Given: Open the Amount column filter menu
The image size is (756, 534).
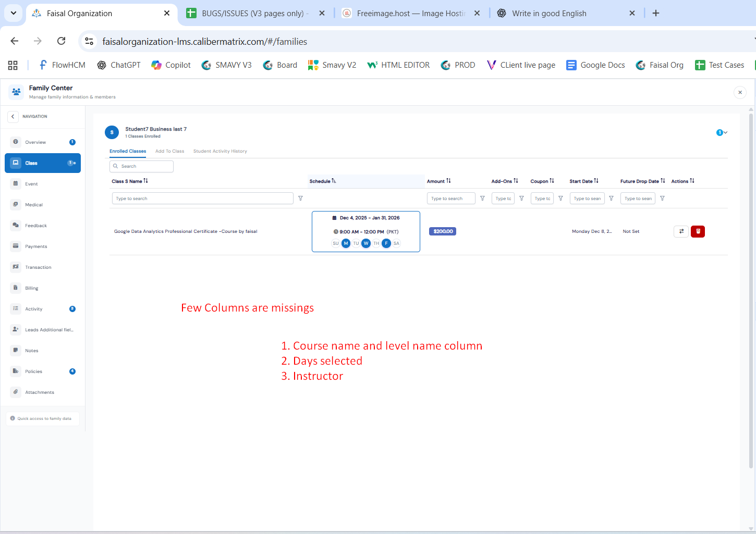Looking at the screenshot, I should [482, 198].
